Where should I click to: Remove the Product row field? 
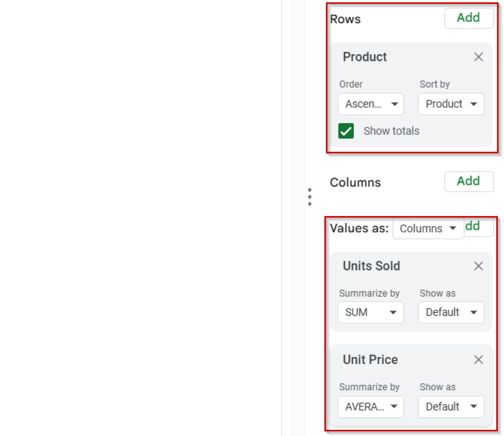(479, 57)
